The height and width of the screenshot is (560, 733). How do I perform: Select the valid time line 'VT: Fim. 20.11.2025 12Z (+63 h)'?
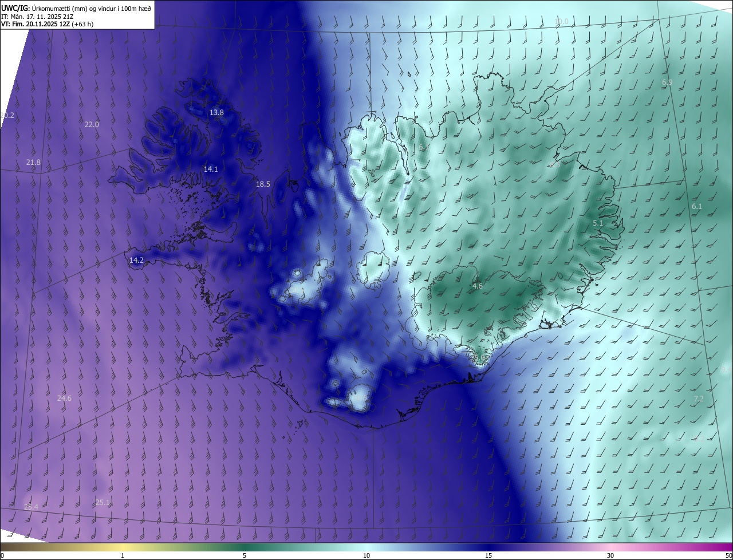[x=47, y=24]
